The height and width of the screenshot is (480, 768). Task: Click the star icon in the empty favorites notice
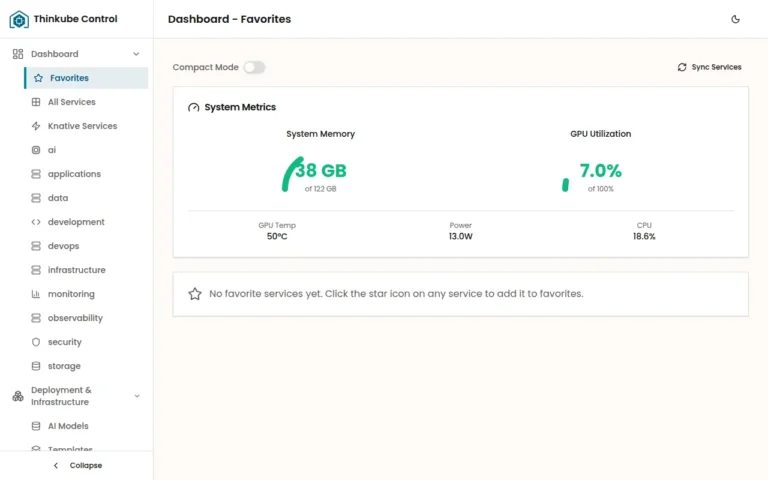(x=195, y=294)
